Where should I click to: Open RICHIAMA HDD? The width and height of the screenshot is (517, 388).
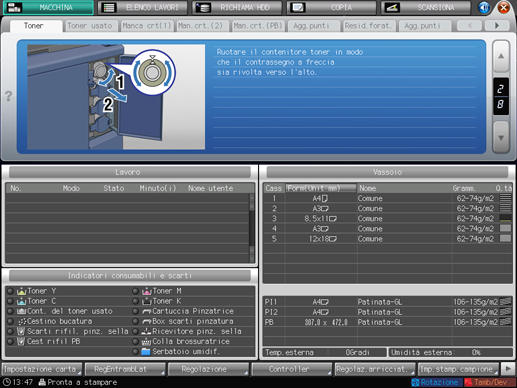(x=237, y=8)
